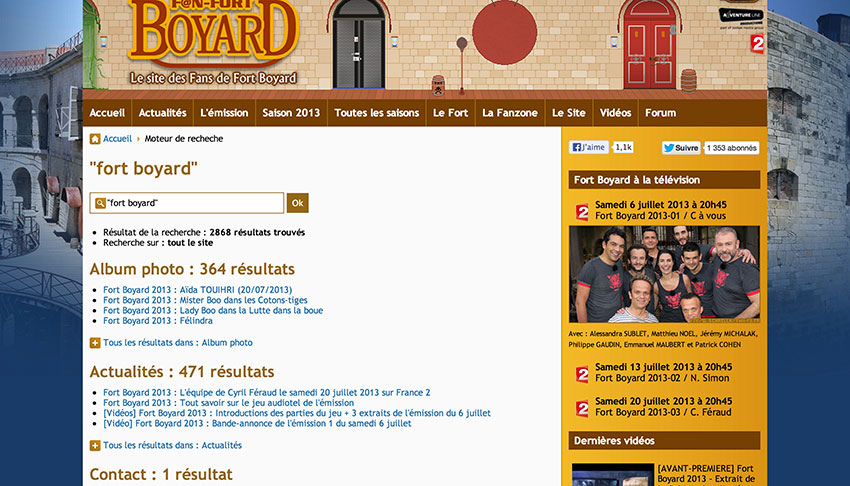Image resolution: width=850 pixels, height=486 pixels.
Task: Open the Le Fort menu item
Action: [x=450, y=113]
